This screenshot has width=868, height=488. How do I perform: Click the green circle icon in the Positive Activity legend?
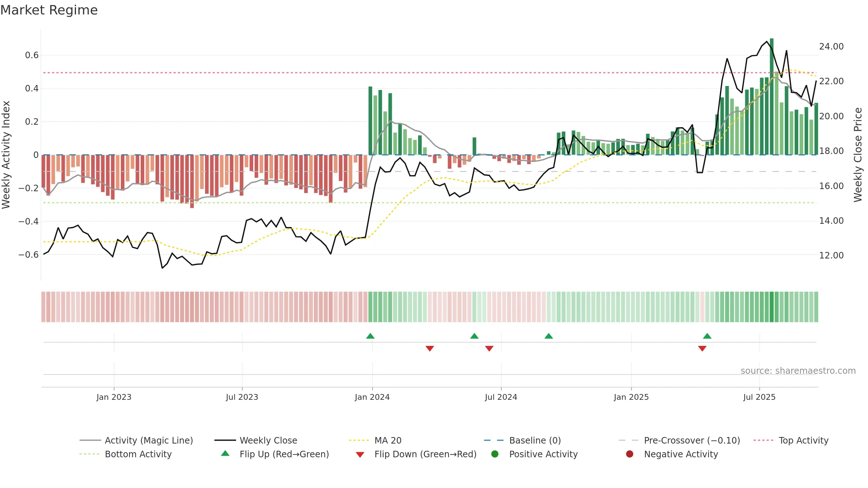pyautogui.click(x=495, y=454)
